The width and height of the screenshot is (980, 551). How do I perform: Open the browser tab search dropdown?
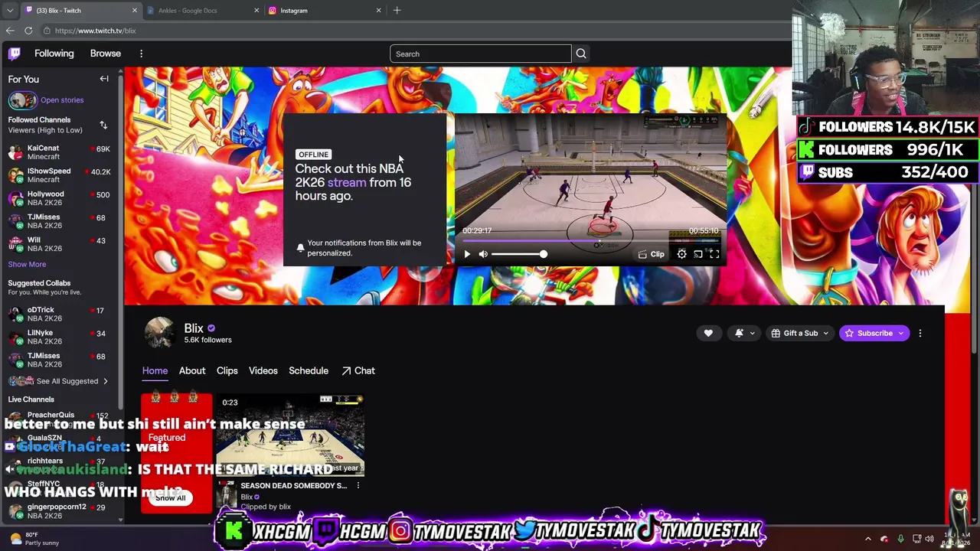tap(9, 11)
